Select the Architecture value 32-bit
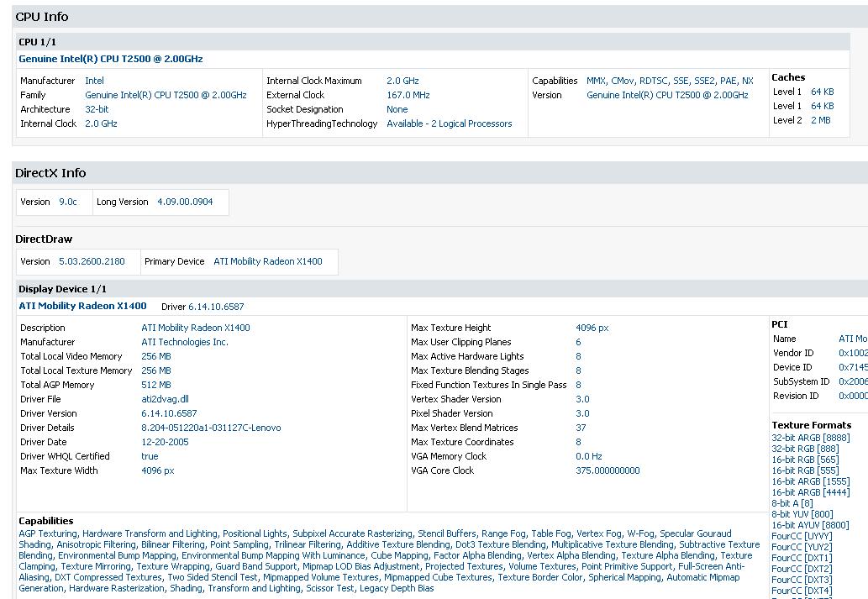Image resolution: width=868 pixels, height=599 pixels. pos(97,109)
